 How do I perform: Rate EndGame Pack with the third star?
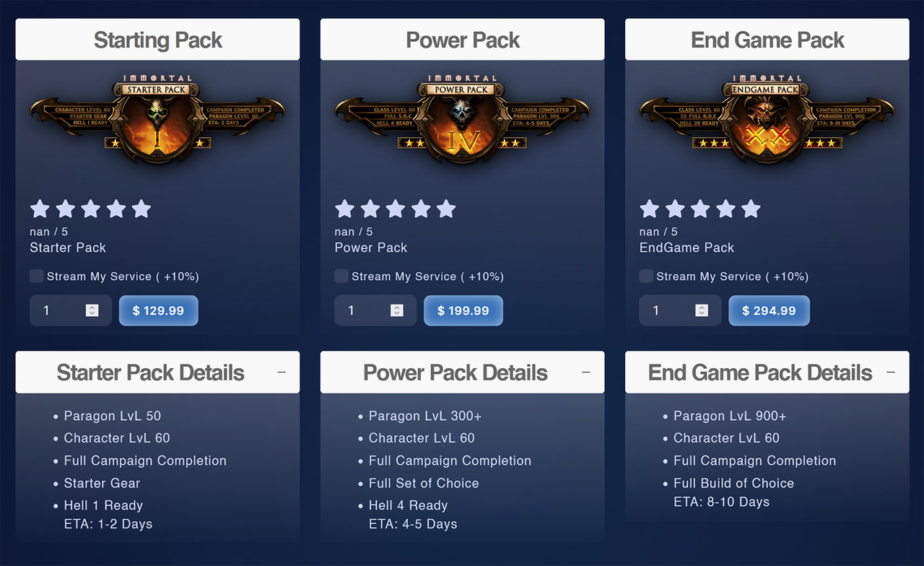pos(700,209)
